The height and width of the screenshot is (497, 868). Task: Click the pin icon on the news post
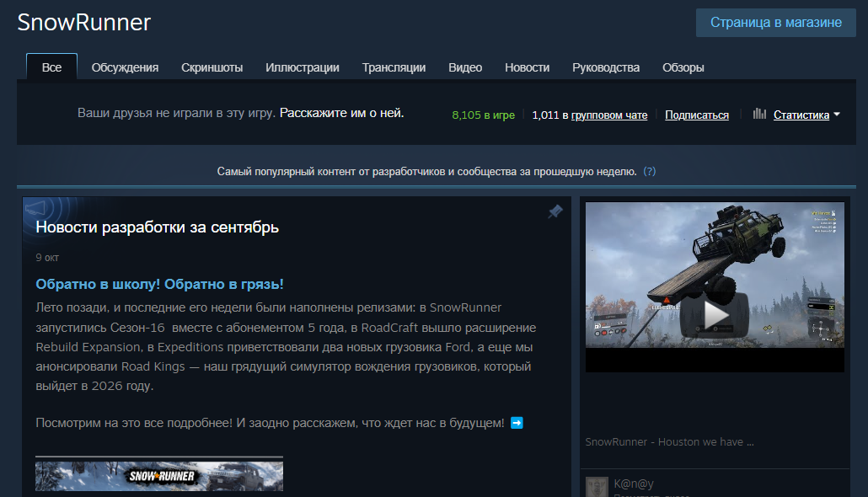[x=555, y=211]
